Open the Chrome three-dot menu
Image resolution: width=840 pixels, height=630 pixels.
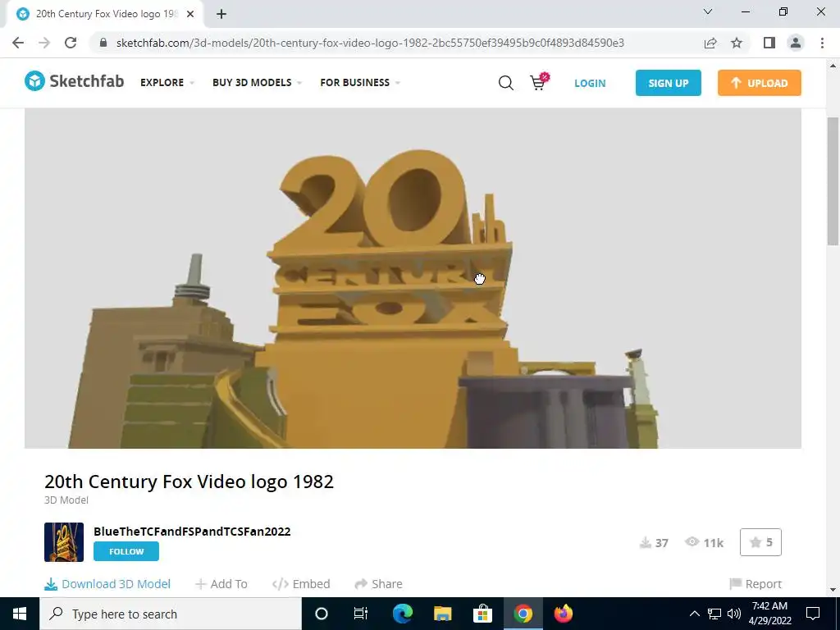click(x=822, y=43)
